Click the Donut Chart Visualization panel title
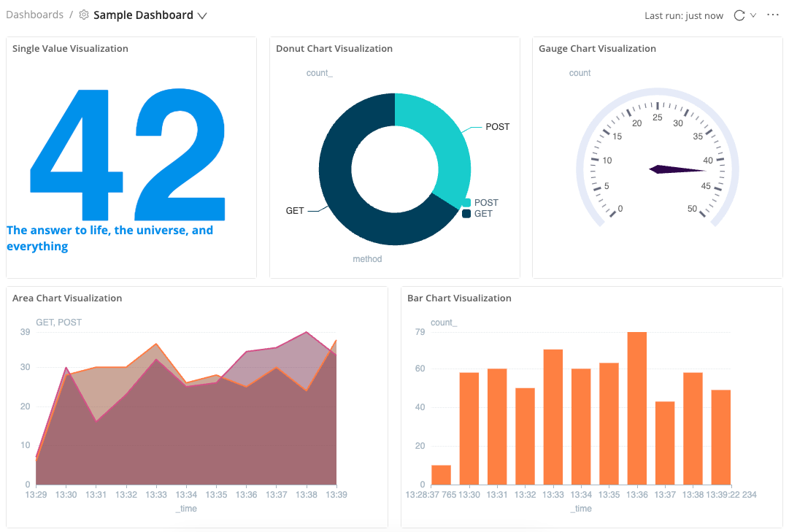The width and height of the screenshot is (789, 532). (334, 48)
